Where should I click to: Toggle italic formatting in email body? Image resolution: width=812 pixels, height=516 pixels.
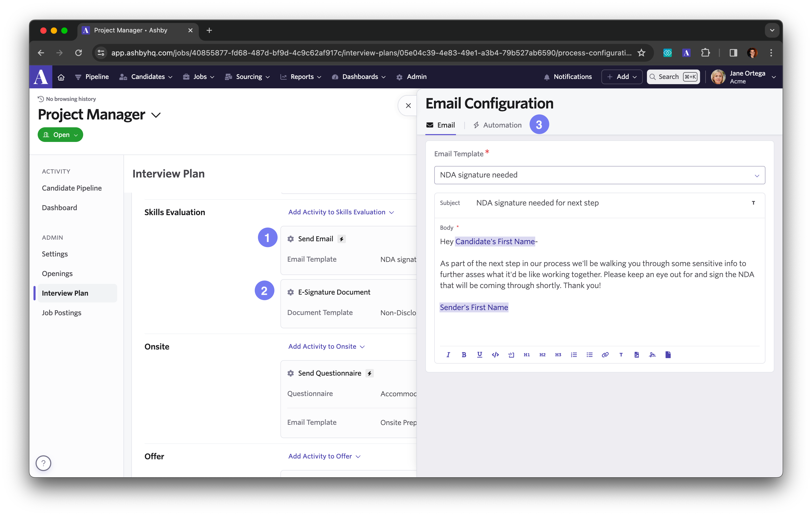coord(448,354)
